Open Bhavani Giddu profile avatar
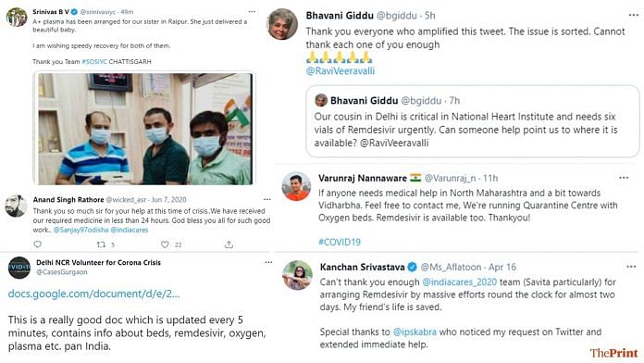This screenshot has height=363, width=644. coord(282,24)
